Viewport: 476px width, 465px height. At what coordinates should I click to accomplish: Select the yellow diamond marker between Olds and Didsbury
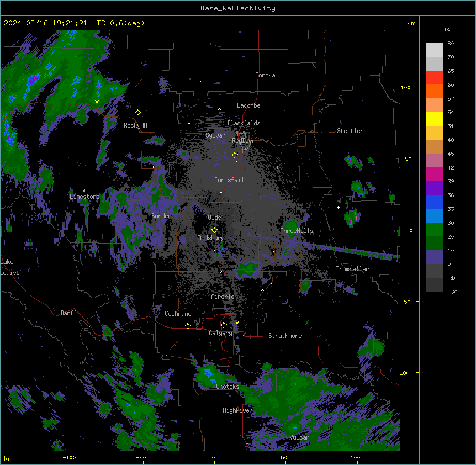click(214, 230)
